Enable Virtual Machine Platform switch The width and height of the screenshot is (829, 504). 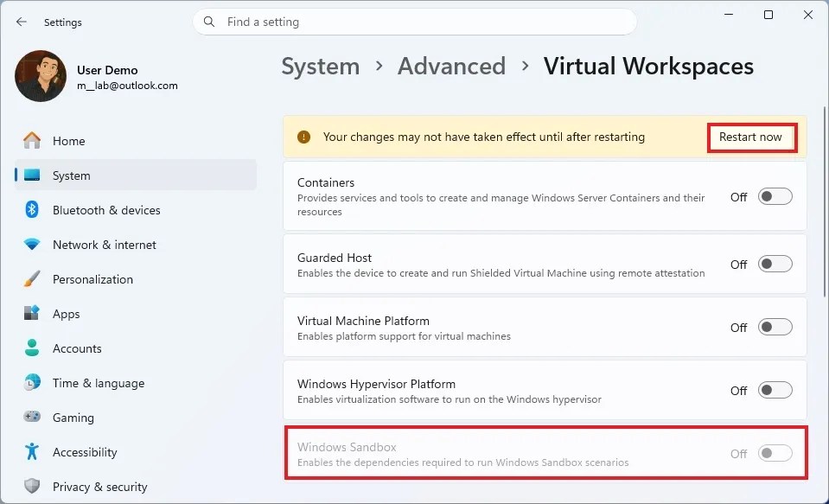click(x=775, y=327)
